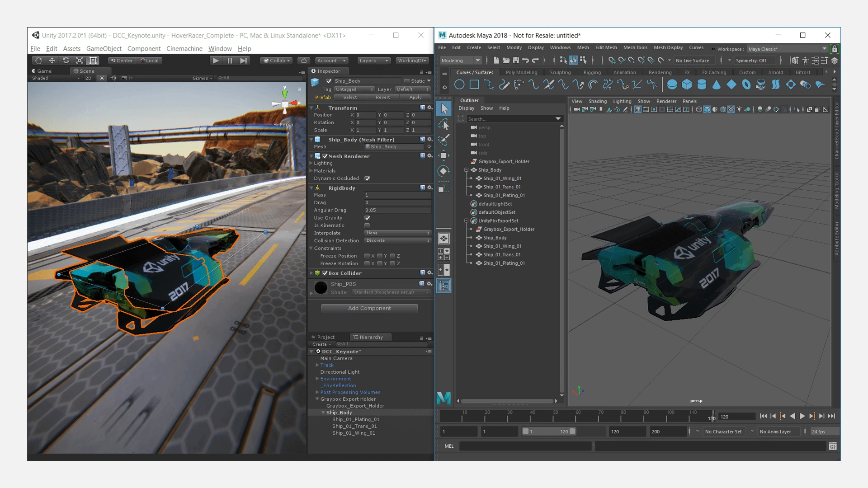This screenshot has width=868, height=488.
Task: Select the Unity Move tool icon
Action: 52,61
